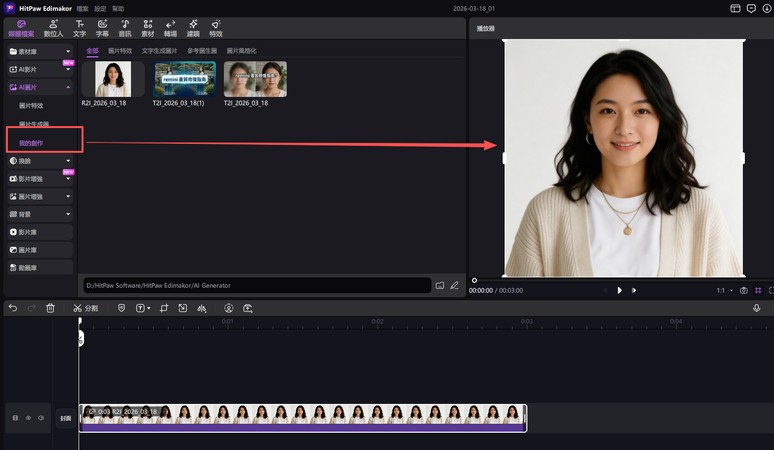Open the 設定 menu
Screen dimensions: 774x450
(100, 8)
